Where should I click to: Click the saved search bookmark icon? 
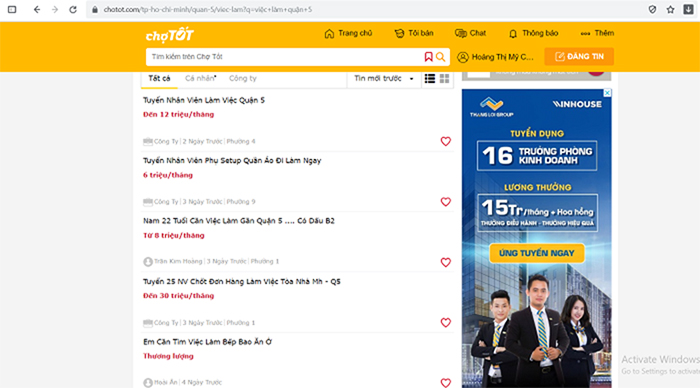pos(429,57)
